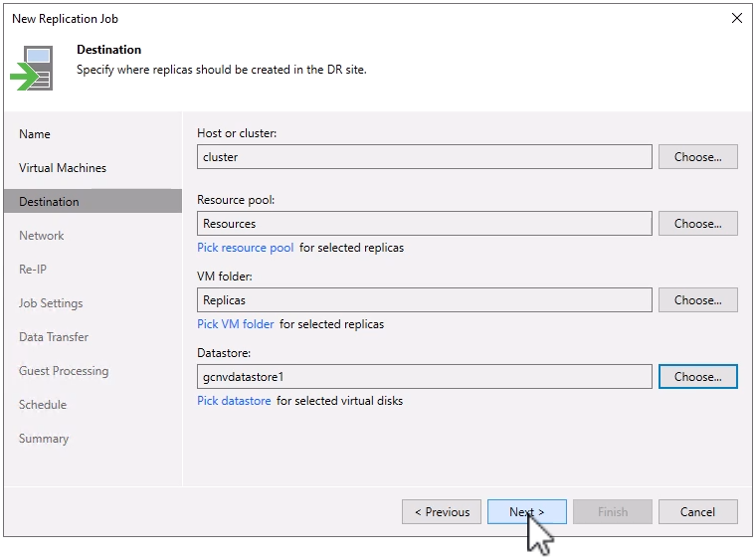This screenshot has height=557, width=756.
Task: Open the Pick datastore link
Action: click(234, 401)
